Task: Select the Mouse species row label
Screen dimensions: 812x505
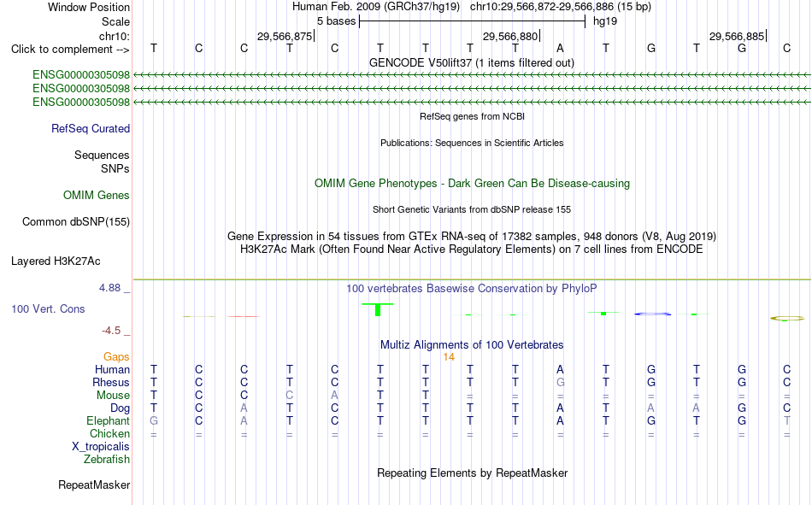Action: [x=113, y=395]
